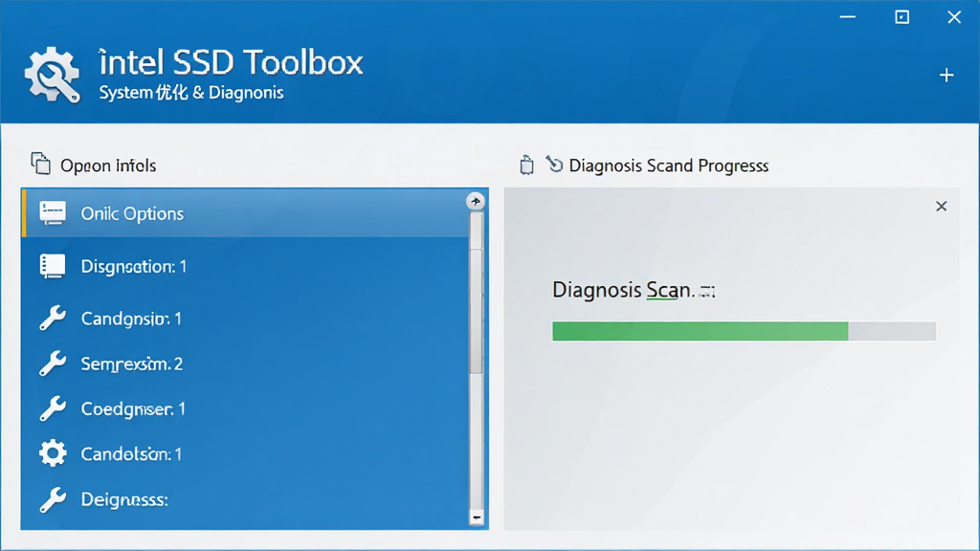Maximize the Intel SSD Toolbox window

pos(902,17)
